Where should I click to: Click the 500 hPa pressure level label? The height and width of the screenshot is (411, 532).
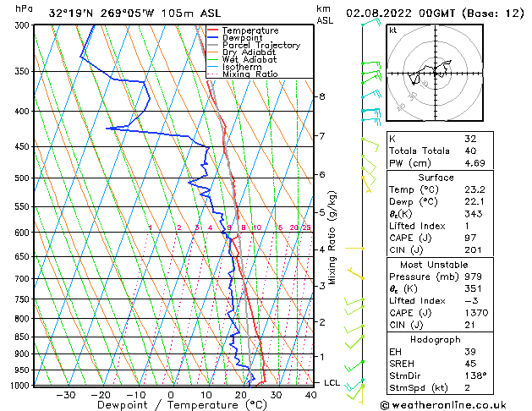[x=24, y=178]
